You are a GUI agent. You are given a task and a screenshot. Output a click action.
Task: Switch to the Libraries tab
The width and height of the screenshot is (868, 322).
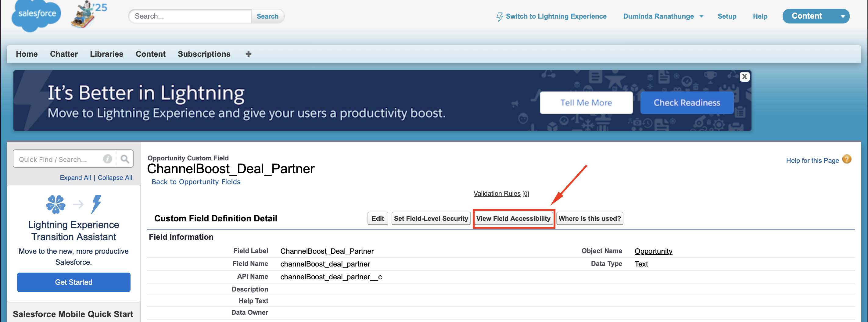106,54
